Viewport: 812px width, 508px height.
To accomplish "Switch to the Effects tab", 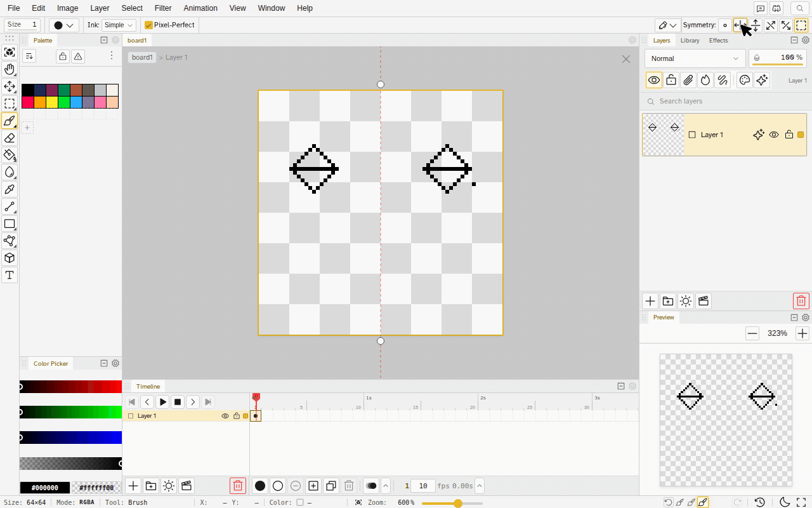I will (719, 41).
